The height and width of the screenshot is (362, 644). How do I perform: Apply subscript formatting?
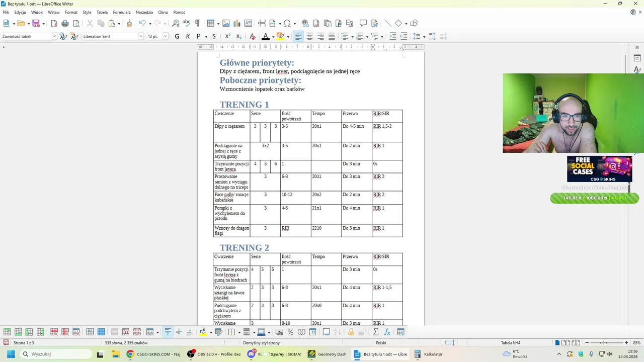click(x=238, y=36)
